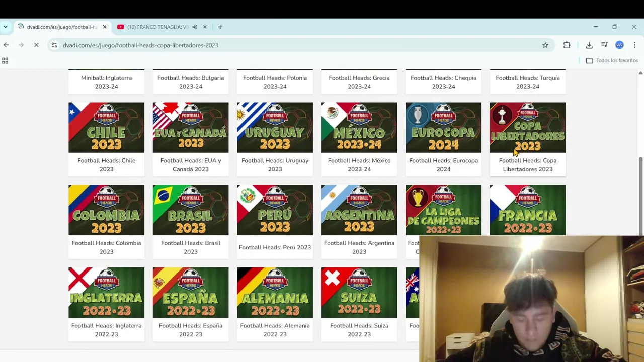Open the Copa Libertadores 2023 thumbnail
Image resolution: width=644 pixels, height=362 pixels.
point(528,128)
